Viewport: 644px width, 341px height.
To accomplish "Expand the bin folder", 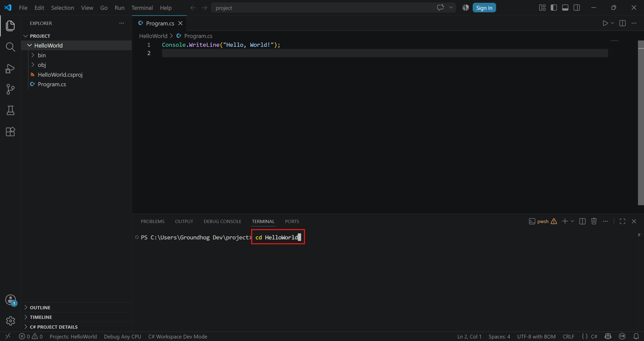I will tap(33, 55).
